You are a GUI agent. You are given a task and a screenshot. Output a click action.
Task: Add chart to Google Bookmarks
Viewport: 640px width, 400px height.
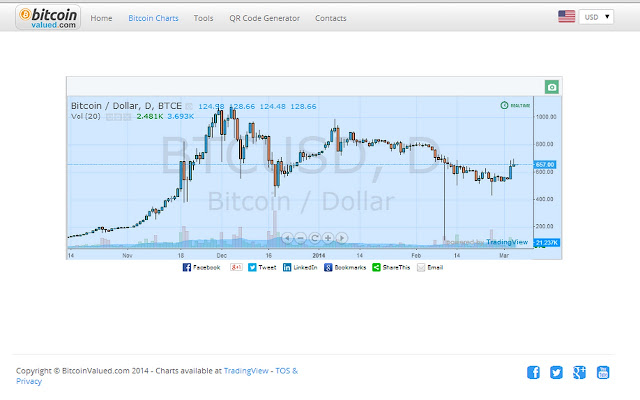click(x=345, y=267)
